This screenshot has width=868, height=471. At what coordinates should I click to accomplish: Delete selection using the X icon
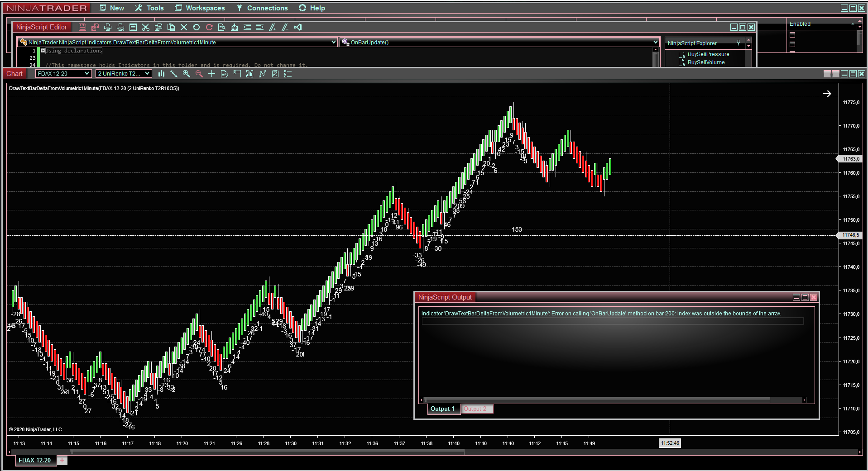pos(184,27)
